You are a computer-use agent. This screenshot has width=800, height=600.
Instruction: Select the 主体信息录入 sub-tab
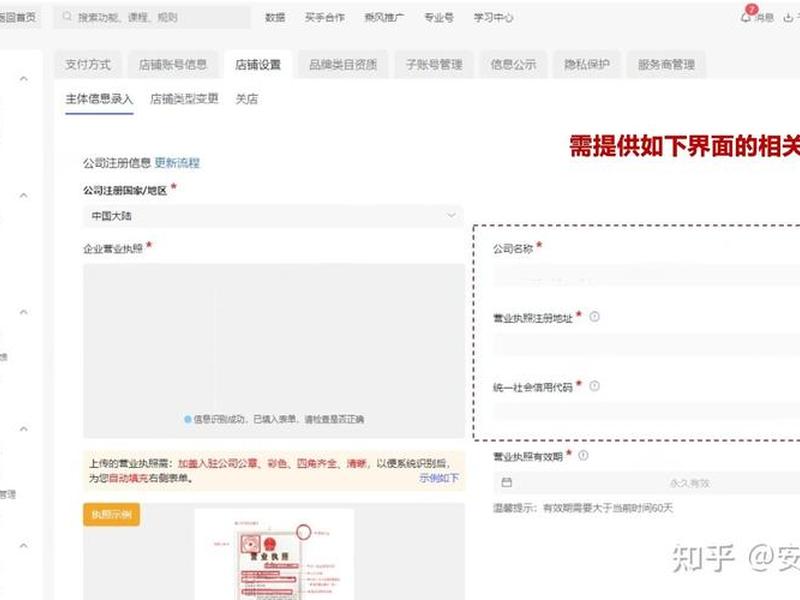click(x=99, y=99)
